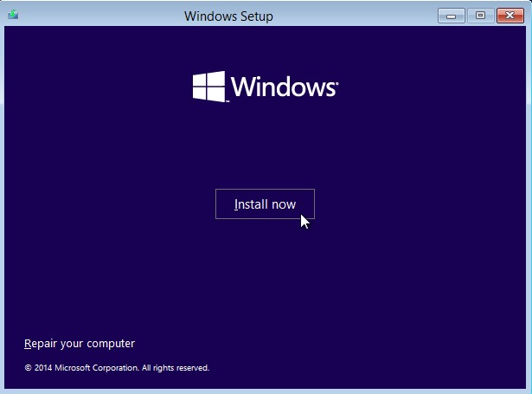
Task: Click the four-pane Windows logo
Action: 208,87
